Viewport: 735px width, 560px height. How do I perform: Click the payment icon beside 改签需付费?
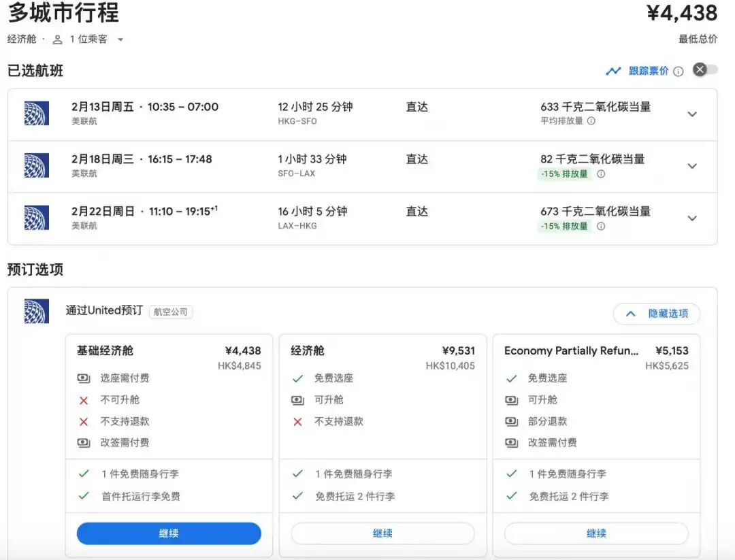[x=83, y=442]
